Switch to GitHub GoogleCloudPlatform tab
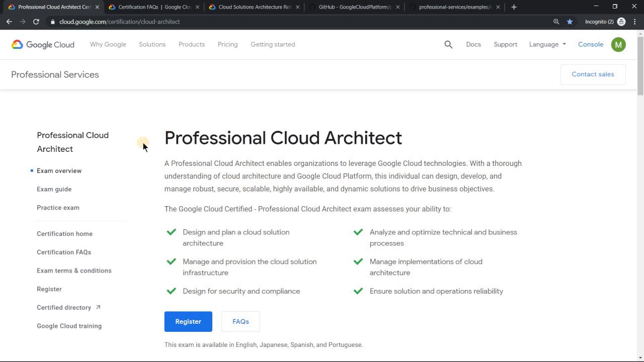 pos(354,7)
